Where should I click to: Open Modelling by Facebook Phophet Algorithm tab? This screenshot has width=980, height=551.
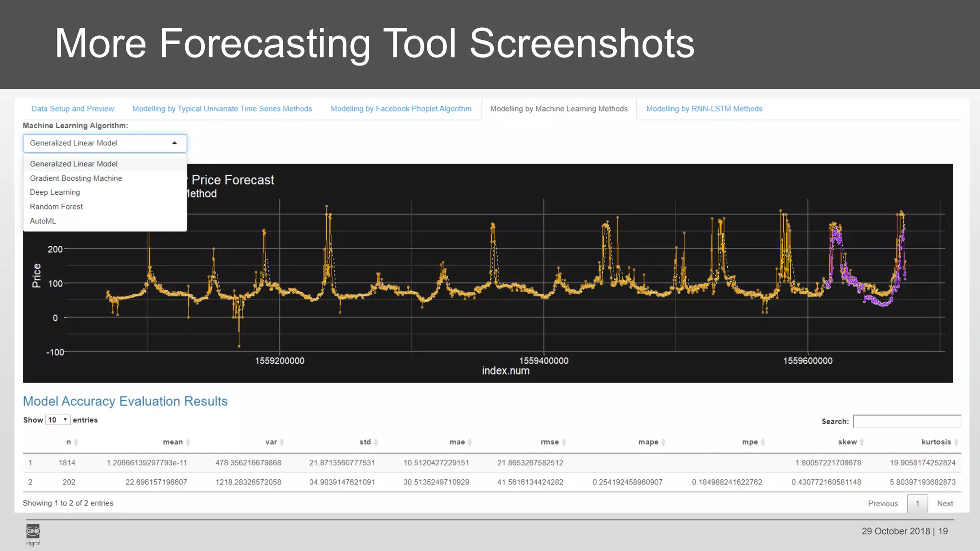pyautogui.click(x=401, y=109)
